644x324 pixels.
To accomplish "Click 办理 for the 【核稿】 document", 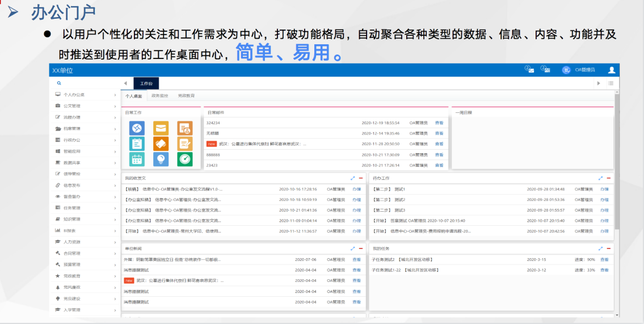I will click(x=356, y=190).
